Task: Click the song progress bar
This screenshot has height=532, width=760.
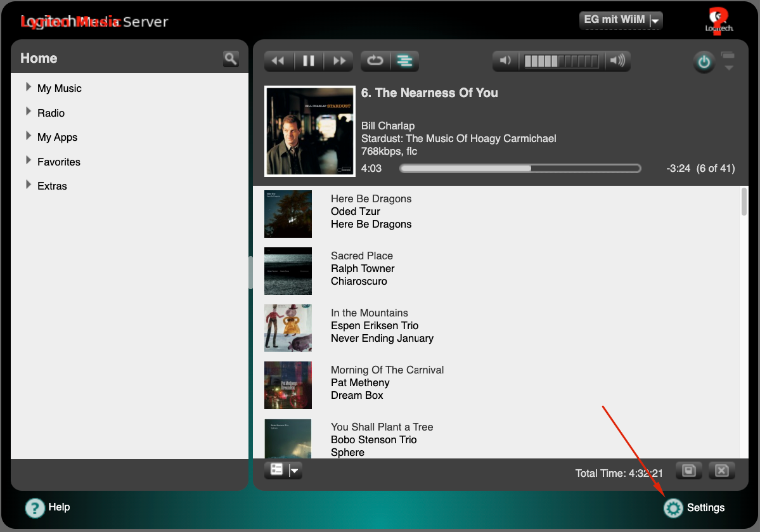Action: tap(520, 169)
